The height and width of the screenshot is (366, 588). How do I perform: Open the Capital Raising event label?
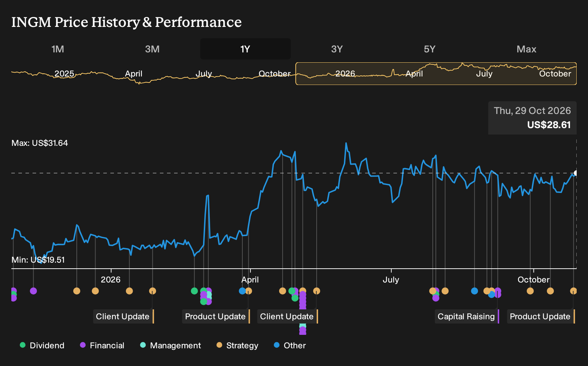click(467, 316)
